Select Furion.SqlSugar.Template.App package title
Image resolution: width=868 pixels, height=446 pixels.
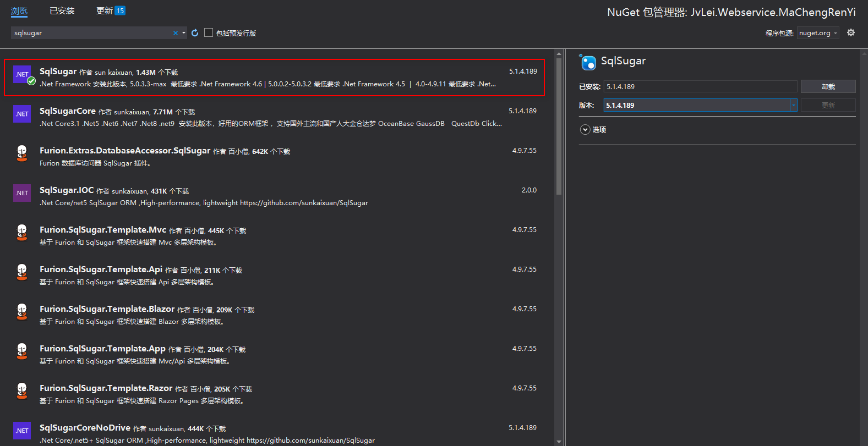click(x=102, y=349)
